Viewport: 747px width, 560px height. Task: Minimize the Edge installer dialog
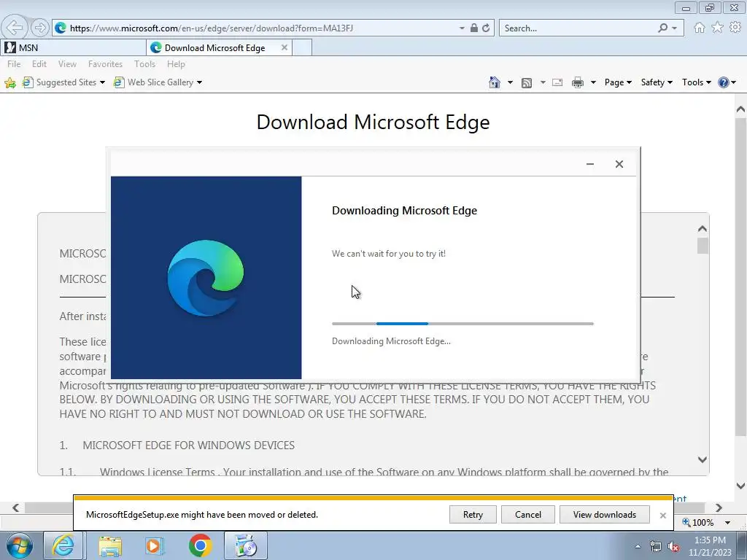[x=589, y=164]
